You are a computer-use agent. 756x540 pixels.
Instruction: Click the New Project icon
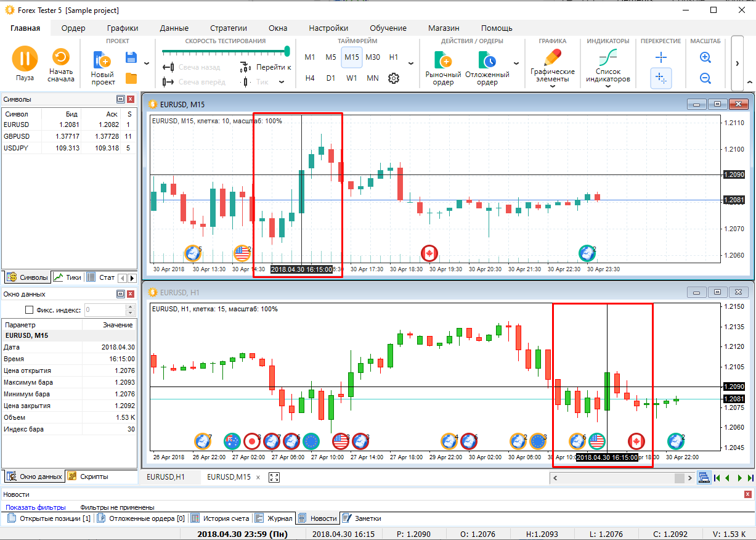[102, 60]
